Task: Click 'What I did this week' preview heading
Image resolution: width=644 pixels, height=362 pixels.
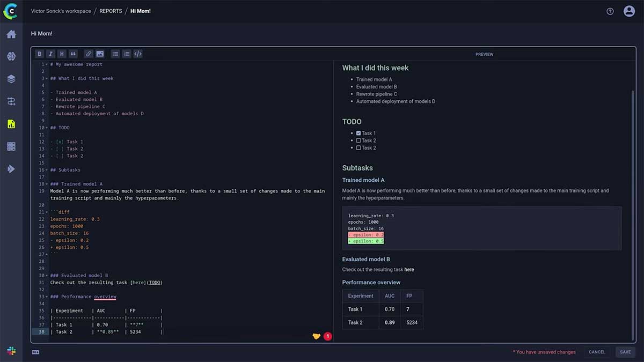Action: coord(375,68)
